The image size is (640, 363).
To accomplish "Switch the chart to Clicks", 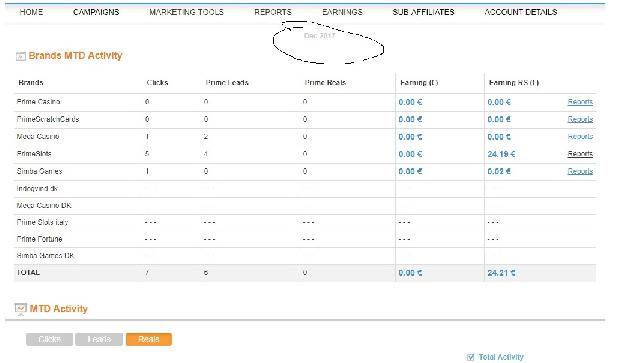I will click(49, 339).
